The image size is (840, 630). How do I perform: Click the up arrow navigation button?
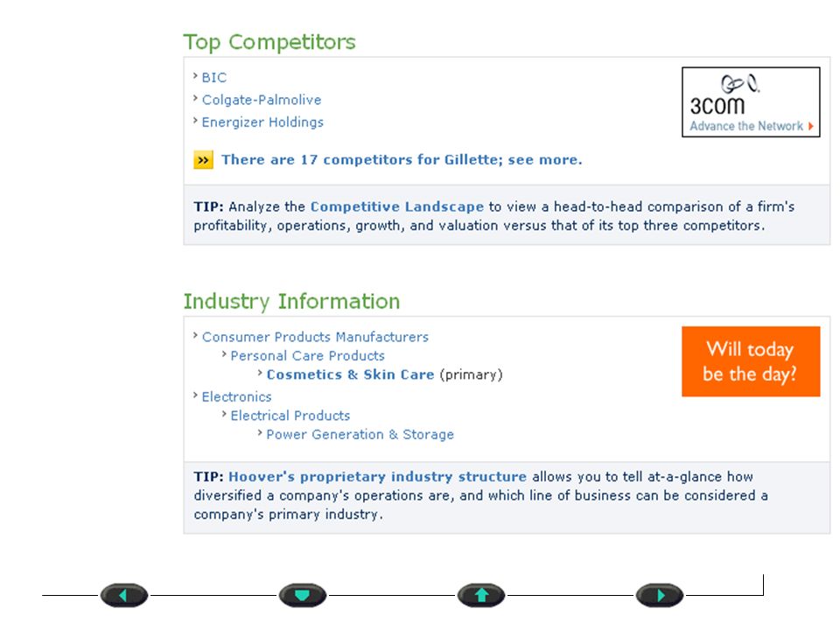click(x=481, y=595)
